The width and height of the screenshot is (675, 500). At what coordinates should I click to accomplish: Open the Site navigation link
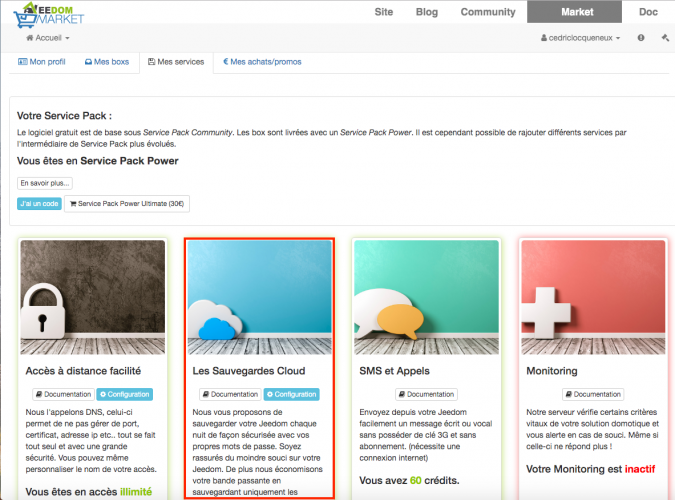click(x=384, y=12)
